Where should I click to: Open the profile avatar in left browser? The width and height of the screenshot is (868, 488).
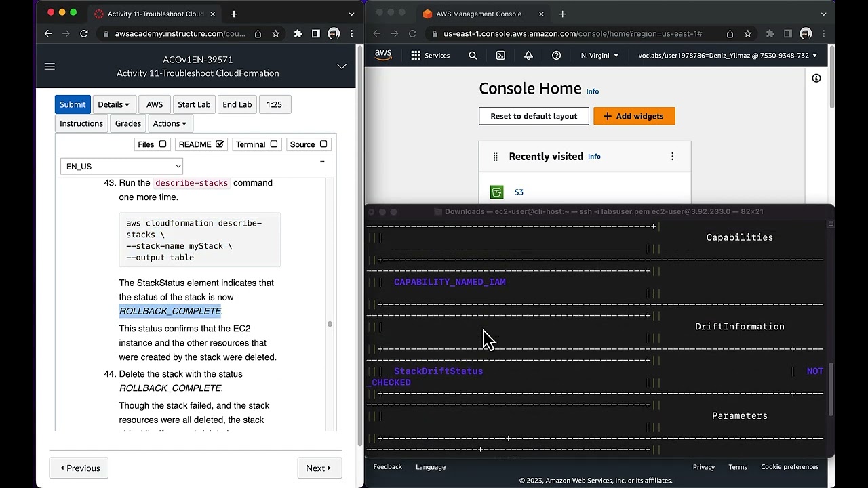tap(334, 33)
